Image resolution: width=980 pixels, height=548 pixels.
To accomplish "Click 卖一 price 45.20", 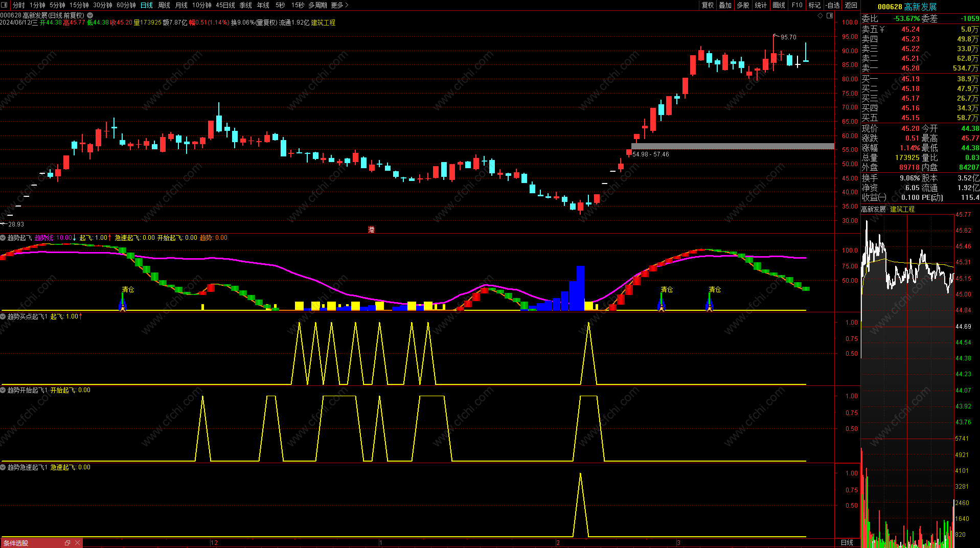I will click(x=910, y=68).
